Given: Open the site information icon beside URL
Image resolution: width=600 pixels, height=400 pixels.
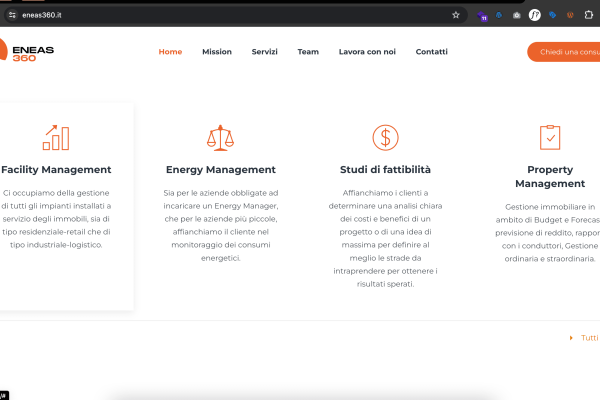Looking at the screenshot, I should pyautogui.click(x=12, y=15).
